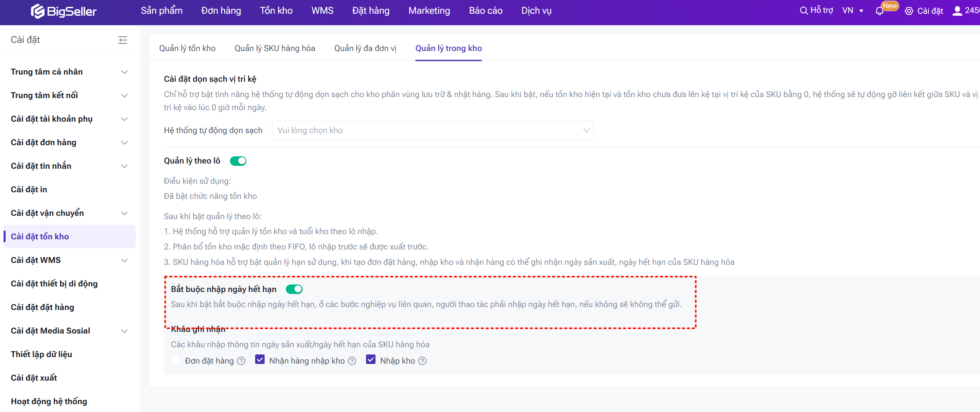Open Cài đặt in sidebar link
Viewport: 980px width, 412px height.
pyautogui.click(x=29, y=189)
